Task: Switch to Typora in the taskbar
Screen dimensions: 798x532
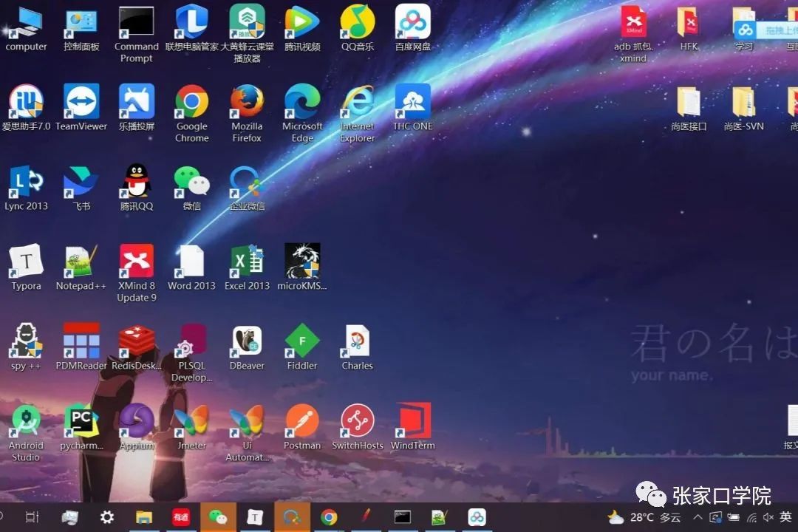Action: click(x=254, y=517)
